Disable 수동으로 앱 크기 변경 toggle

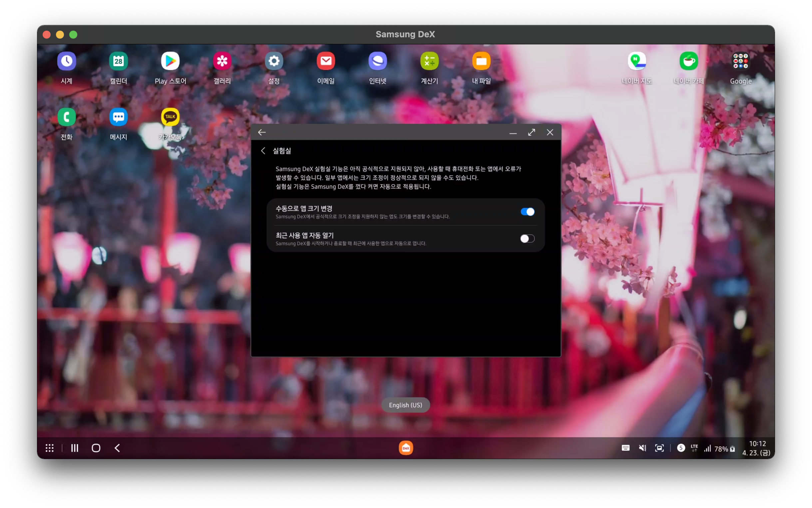tap(527, 212)
